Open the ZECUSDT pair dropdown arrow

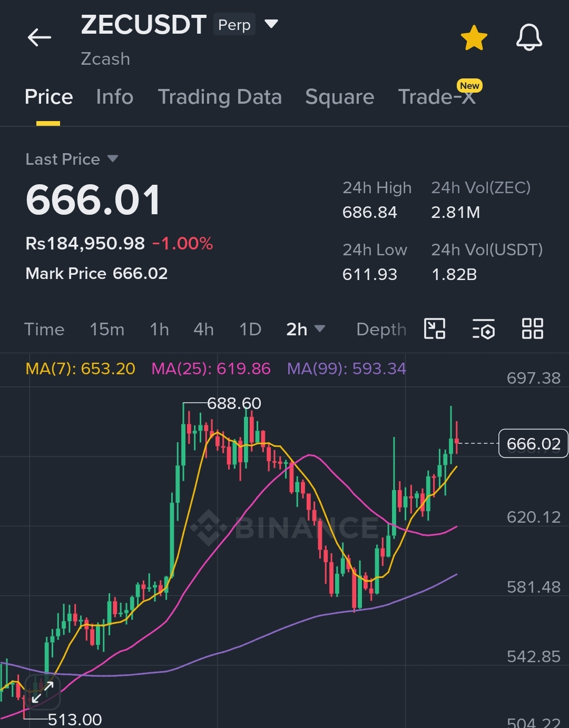[271, 24]
